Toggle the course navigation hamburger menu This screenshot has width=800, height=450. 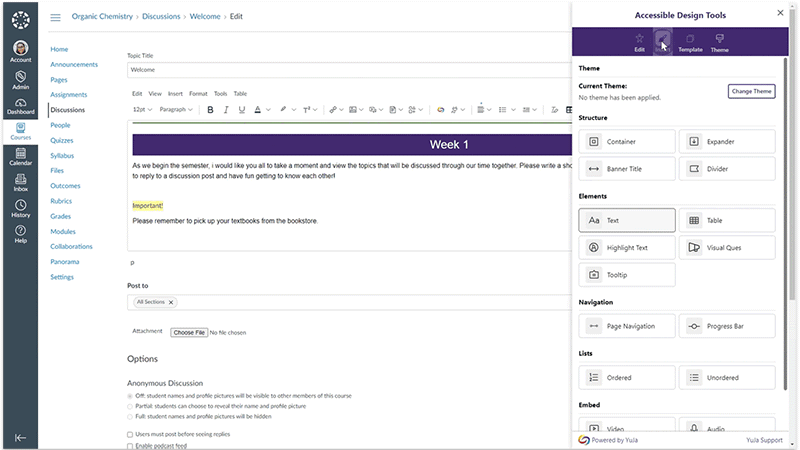[55, 17]
